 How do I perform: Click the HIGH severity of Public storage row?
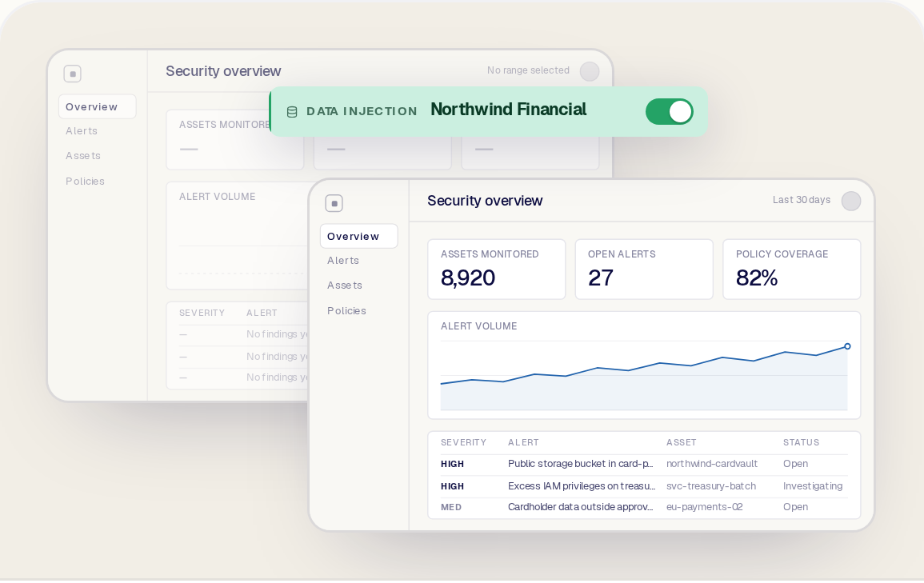452,464
